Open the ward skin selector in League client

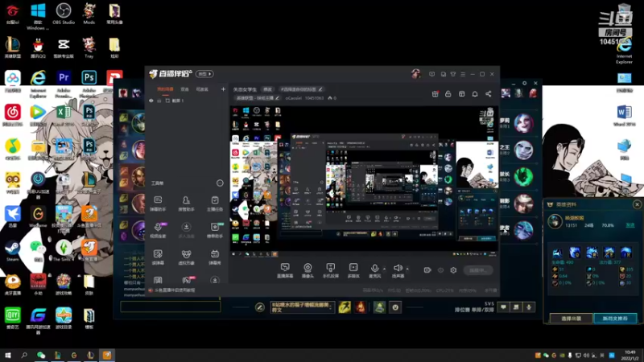tap(379, 307)
